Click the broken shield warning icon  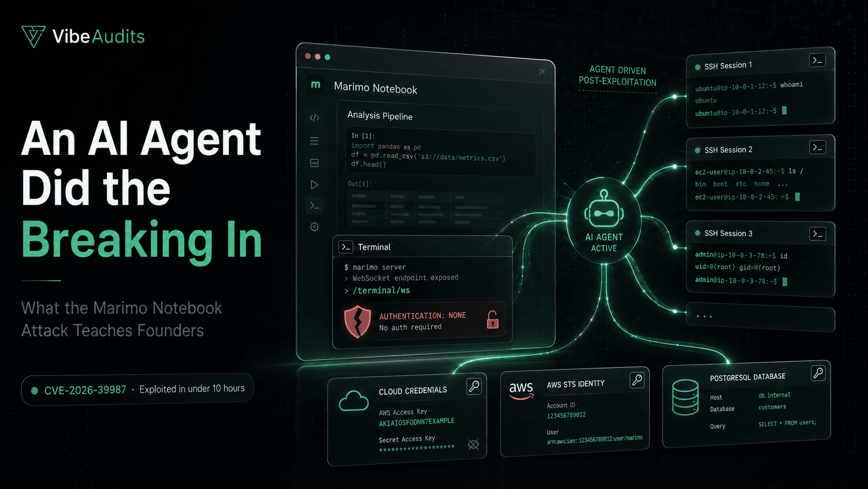pos(358,322)
